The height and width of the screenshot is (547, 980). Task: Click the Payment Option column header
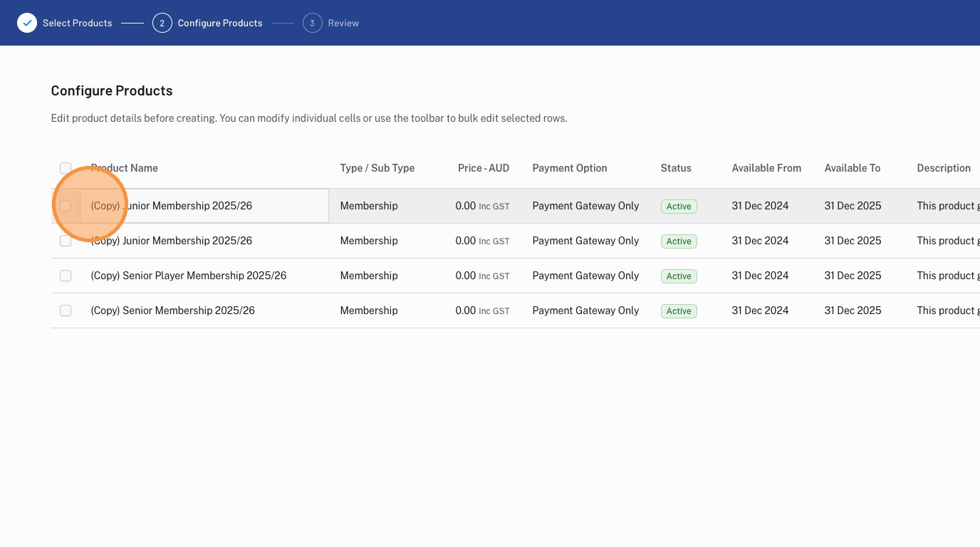570,168
